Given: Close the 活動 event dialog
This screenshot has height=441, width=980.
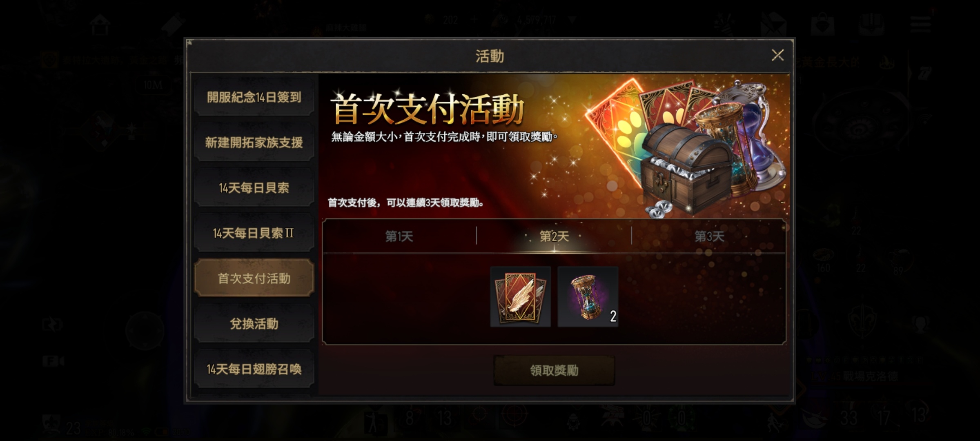Looking at the screenshot, I should point(777,55).
